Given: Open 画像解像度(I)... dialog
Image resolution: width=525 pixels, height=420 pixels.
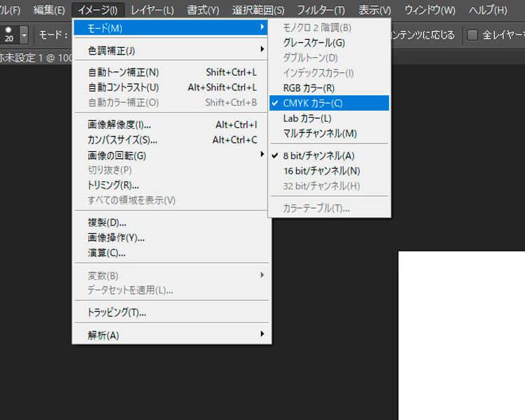Looking at the screenshot, I should tap(119, 125).
